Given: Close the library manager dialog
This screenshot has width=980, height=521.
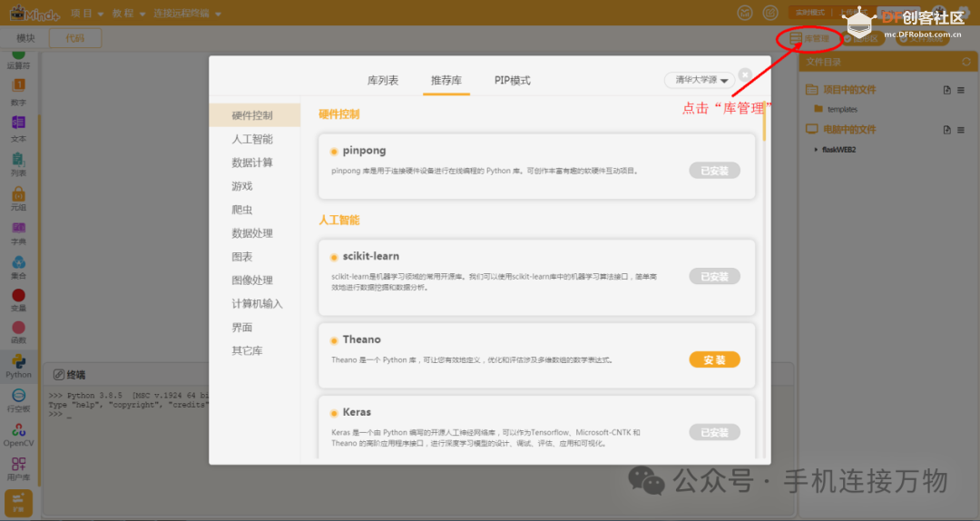Looking at the screenshot, I should pos(744,74).
